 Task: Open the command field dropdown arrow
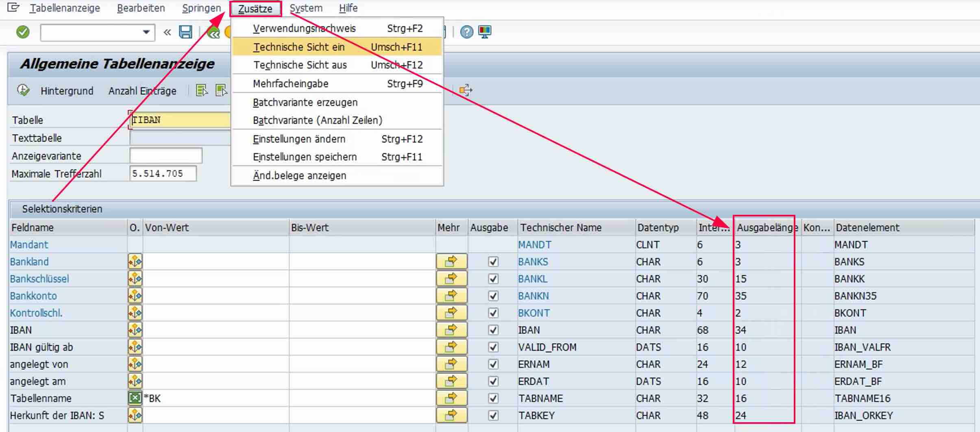pos(146,32)
